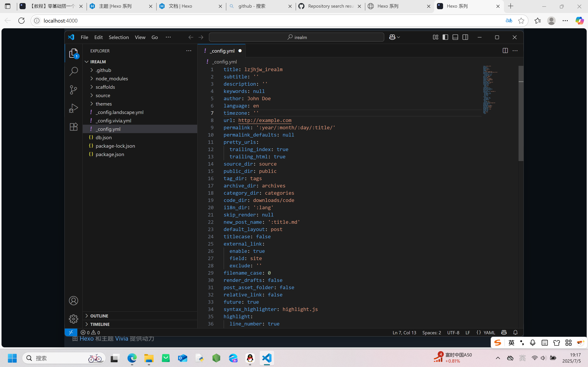The height and width of the screenshot is (367, 588).
Task: Toggle the secondary side bar layout button
Action: [465, 37]
